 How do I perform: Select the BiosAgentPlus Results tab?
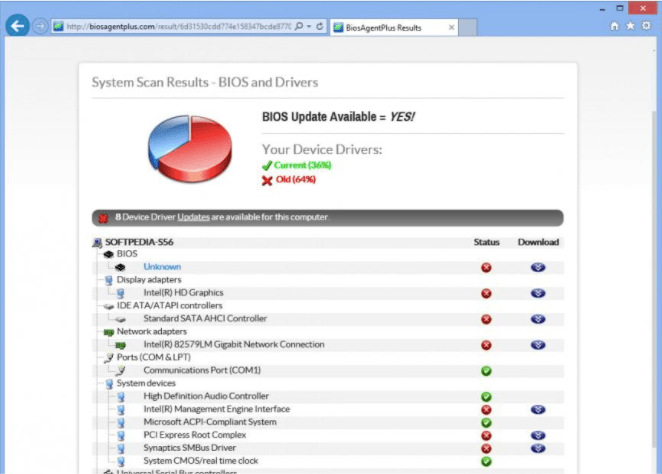(x=393, y=27)
